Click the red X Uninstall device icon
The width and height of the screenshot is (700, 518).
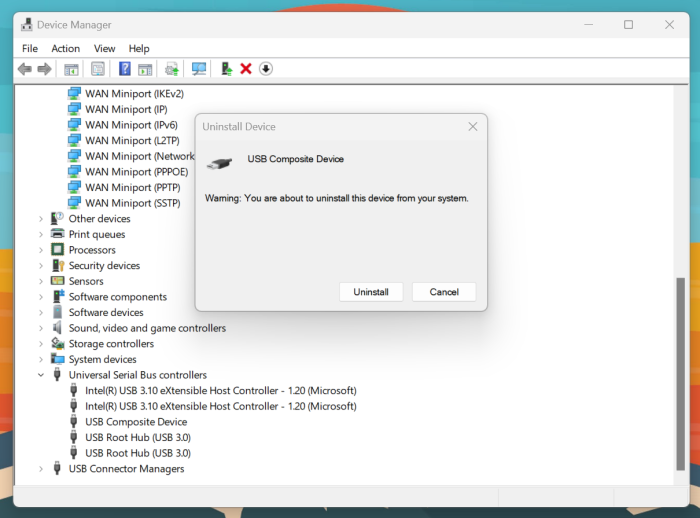[246, 69]
